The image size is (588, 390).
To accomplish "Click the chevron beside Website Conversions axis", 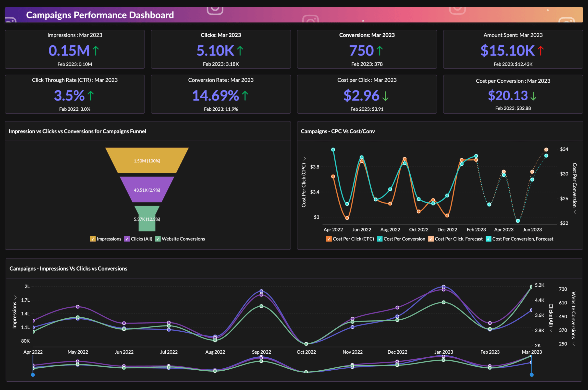I will (574, 344).
